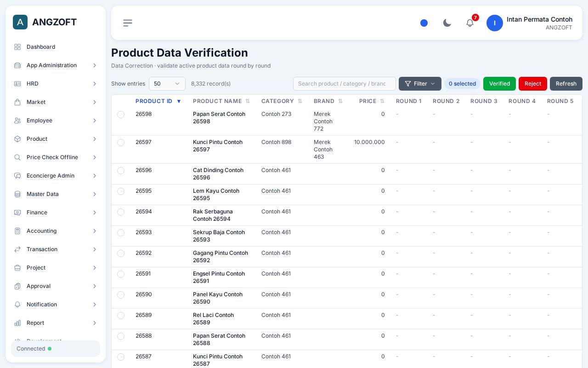The image size is (588, 368).
Task: Click the Employee people icon
Action: (17, 121)
